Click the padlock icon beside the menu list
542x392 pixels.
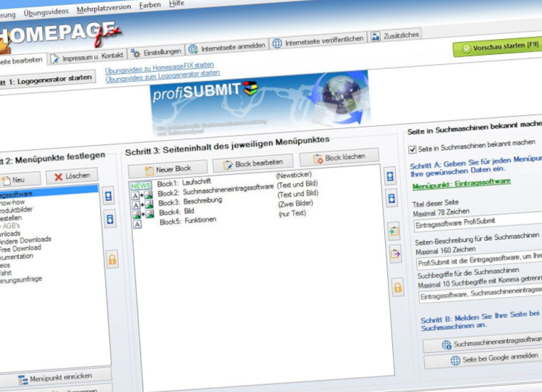tap(112, 259)
